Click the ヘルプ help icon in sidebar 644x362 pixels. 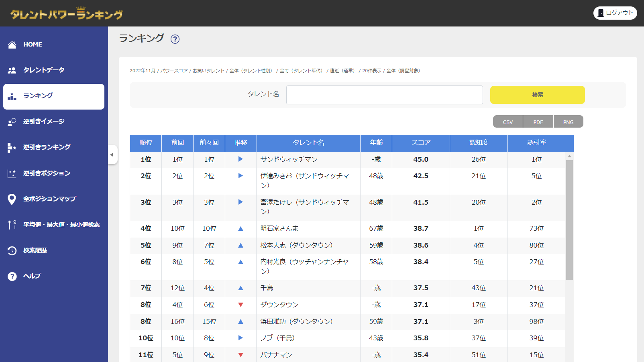coord(12,276)
